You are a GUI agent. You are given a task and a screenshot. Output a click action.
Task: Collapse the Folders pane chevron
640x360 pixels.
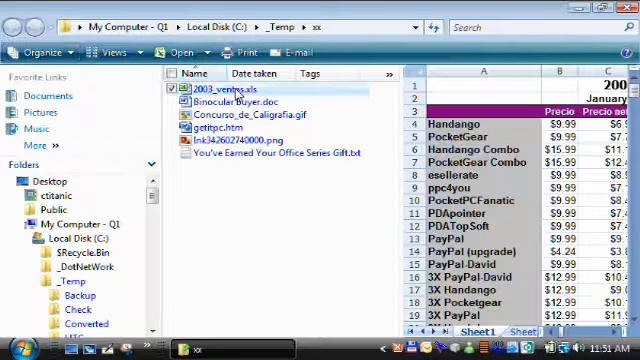(152, 164)
